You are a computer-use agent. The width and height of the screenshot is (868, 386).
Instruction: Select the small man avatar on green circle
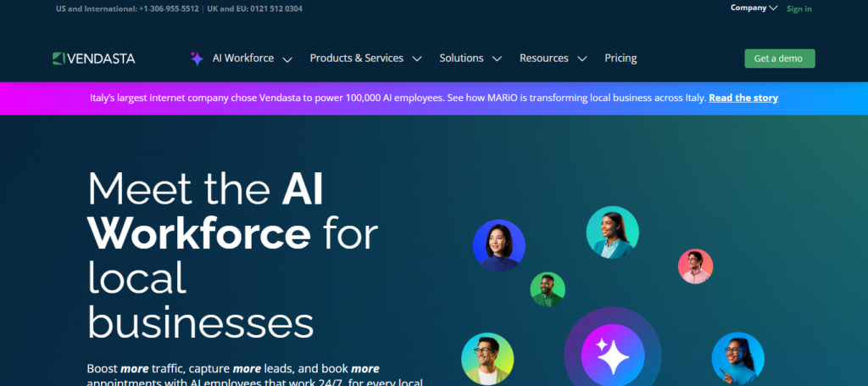point(548,289)
